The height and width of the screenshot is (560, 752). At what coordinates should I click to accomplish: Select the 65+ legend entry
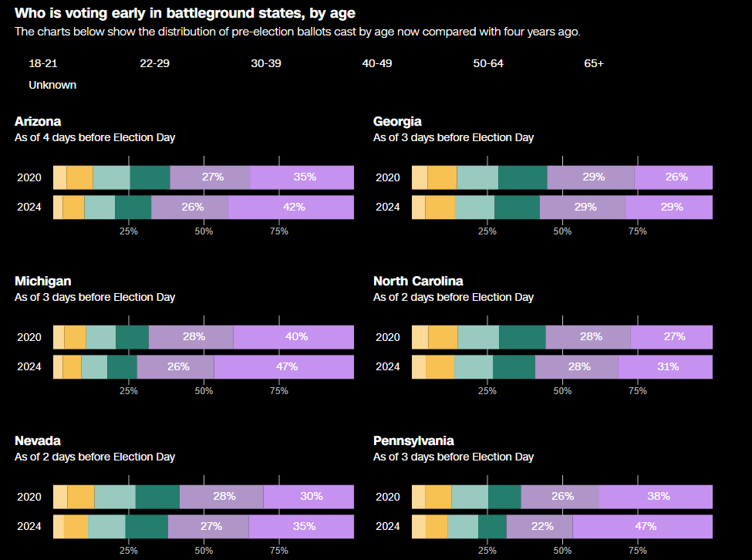(x=594, y=63)
